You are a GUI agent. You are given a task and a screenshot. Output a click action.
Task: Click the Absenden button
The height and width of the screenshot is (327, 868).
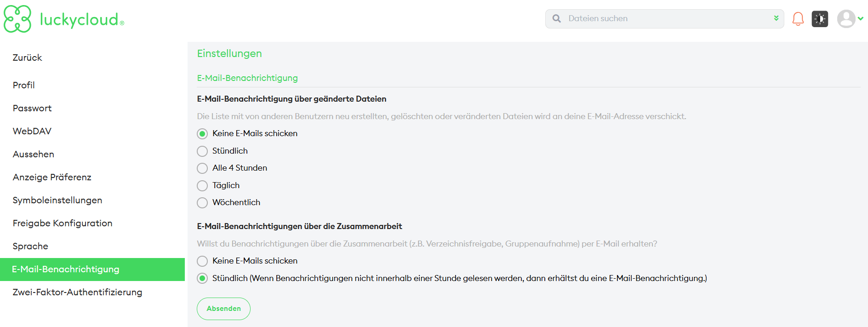[x=223, y=309]
